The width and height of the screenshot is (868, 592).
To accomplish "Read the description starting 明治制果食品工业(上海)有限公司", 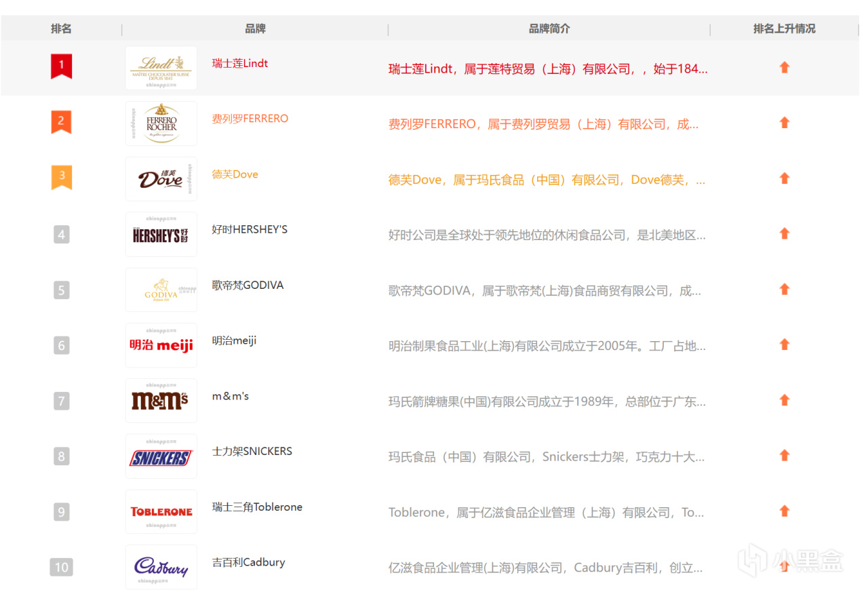I will tap(547, 346).
